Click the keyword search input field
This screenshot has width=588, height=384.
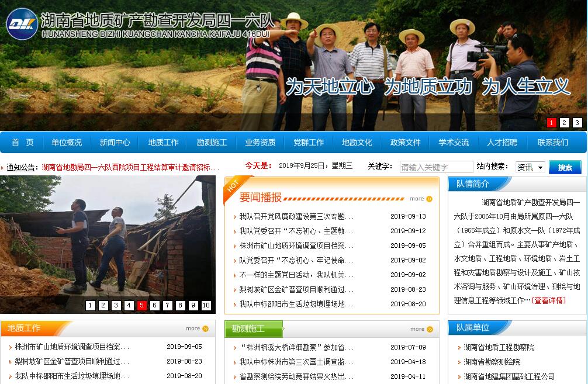tap(436, 167)
